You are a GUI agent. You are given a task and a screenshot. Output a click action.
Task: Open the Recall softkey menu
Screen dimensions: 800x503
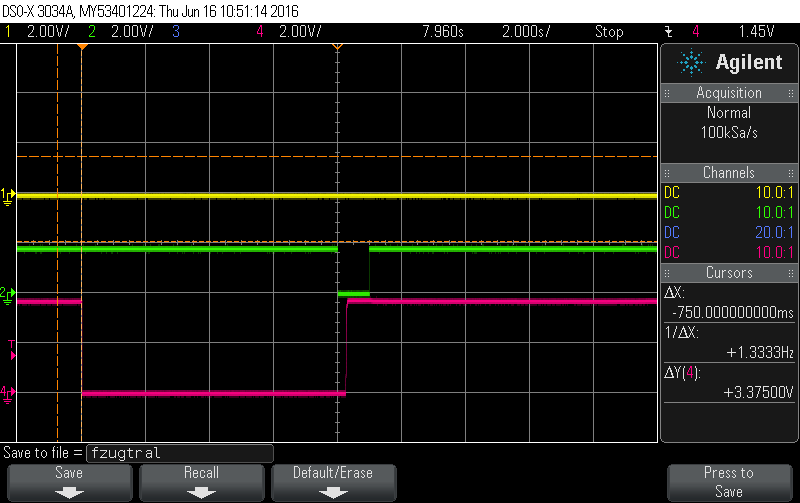point(202,482)
